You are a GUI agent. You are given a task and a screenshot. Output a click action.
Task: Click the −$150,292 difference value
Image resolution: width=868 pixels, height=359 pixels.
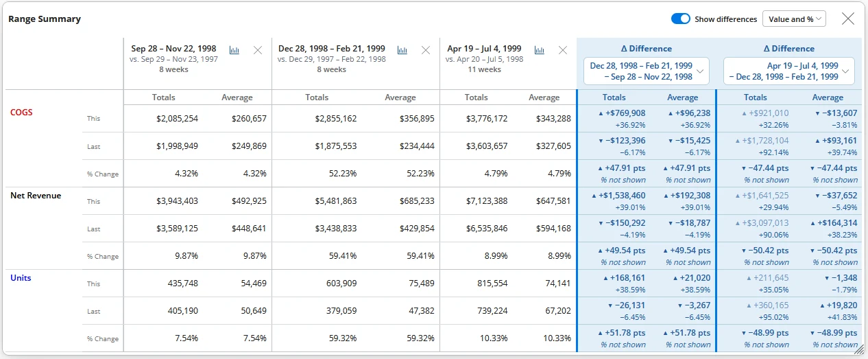625,223
